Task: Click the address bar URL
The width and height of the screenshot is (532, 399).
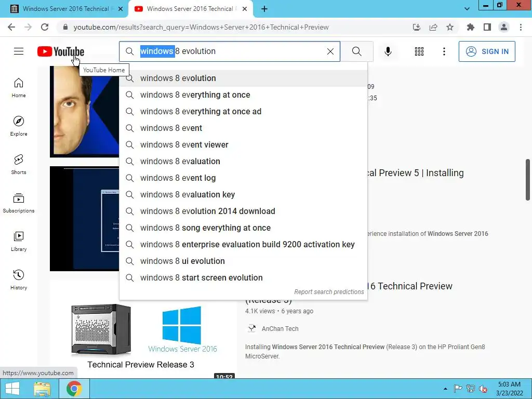Action: [x=201, y=27]
